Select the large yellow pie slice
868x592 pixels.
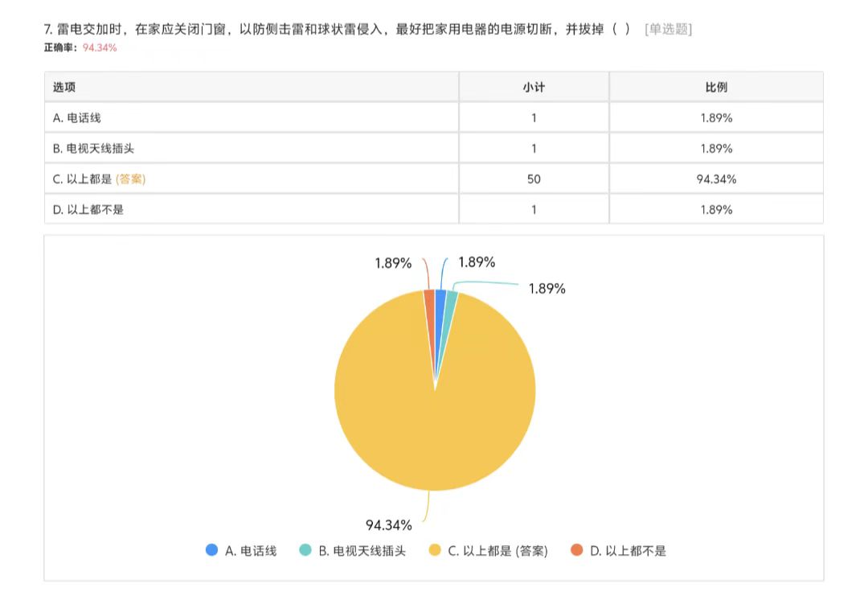435,418
